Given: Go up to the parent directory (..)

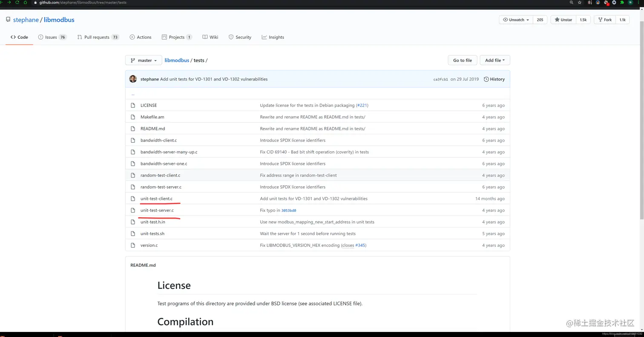Looking at the screenshot, I should [x=133, y=94].
